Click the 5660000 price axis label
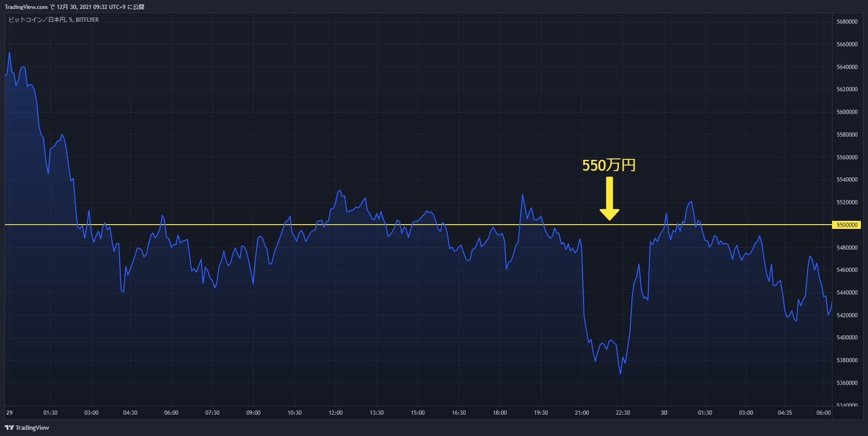The width and height of the screenshot is (868, 436). [x=847, y=44]
